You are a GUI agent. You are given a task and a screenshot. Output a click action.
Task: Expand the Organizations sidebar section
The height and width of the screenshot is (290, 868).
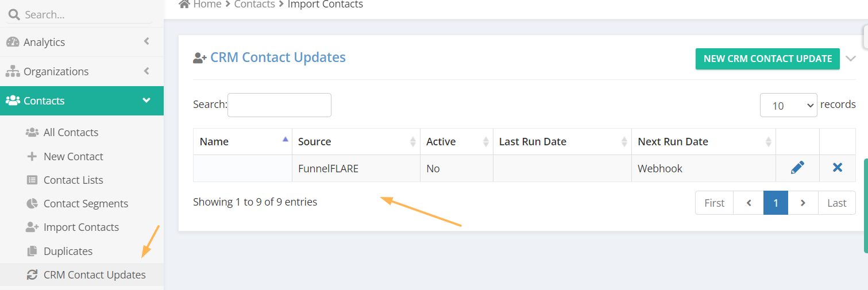(x=82, y=71)
